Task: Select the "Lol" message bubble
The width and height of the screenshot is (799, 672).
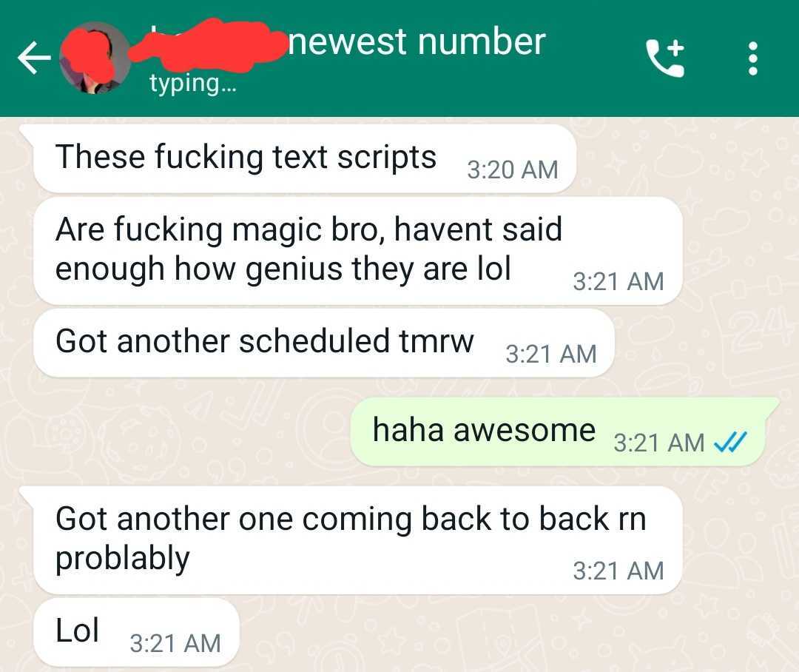Action: tap(137, 632)
